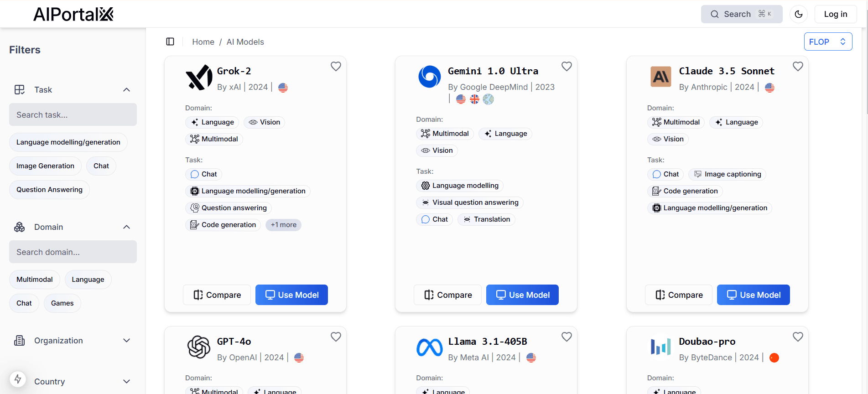Viewport: 868px width, 394px height.
Task: Use the Gemini 1.0 Ultra model
Action: (x=522, y=295)
